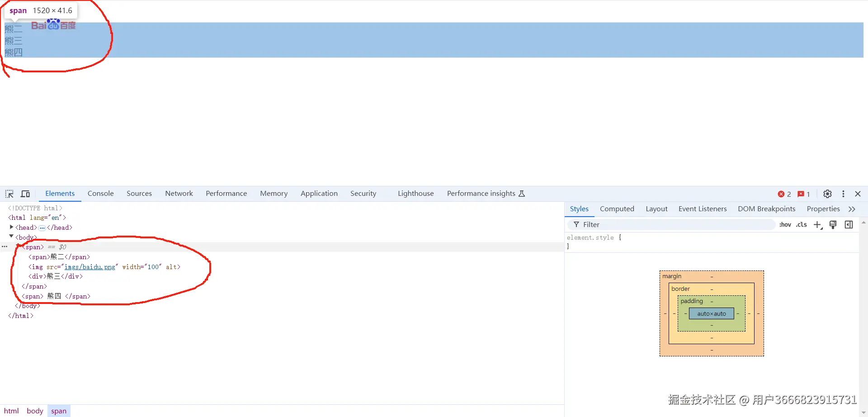Screen dimensions: 868x417
Task: Select the span 熊二 DOM node
Action: (59, 257)
